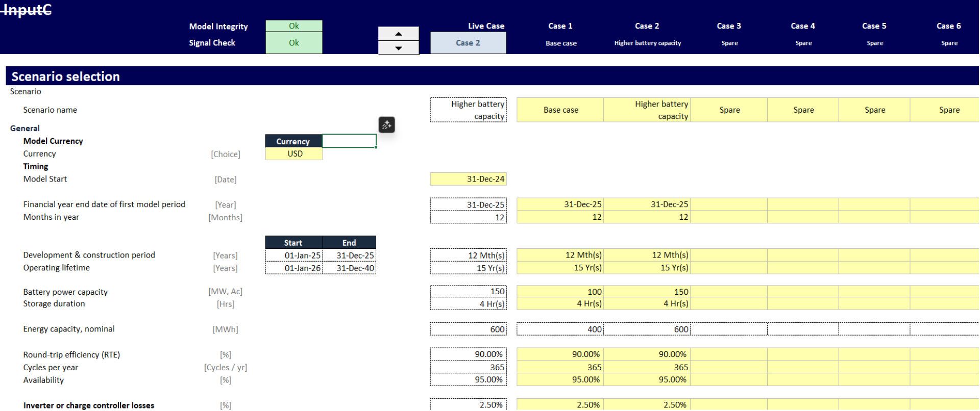Viewport: 980px width, 411px height.
Task: Select first Spare scenario name cell
Action: click(x=729, y=110)
